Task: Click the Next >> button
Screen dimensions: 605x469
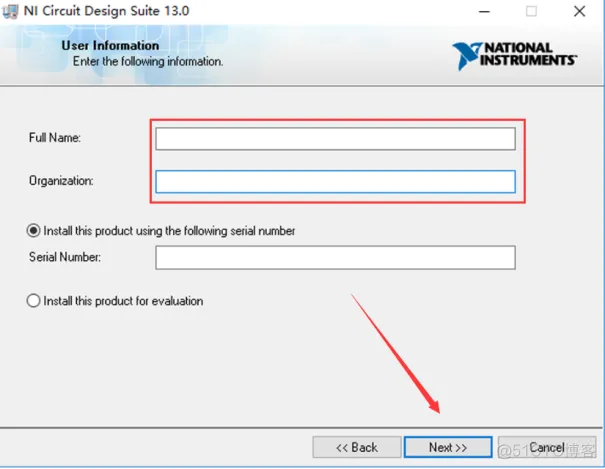Action: point(448,447)
